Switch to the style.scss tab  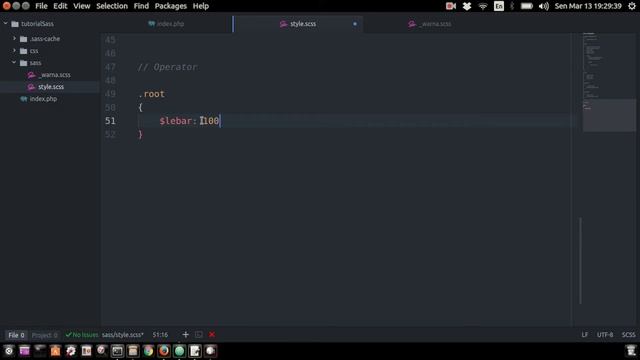point(298,24)
